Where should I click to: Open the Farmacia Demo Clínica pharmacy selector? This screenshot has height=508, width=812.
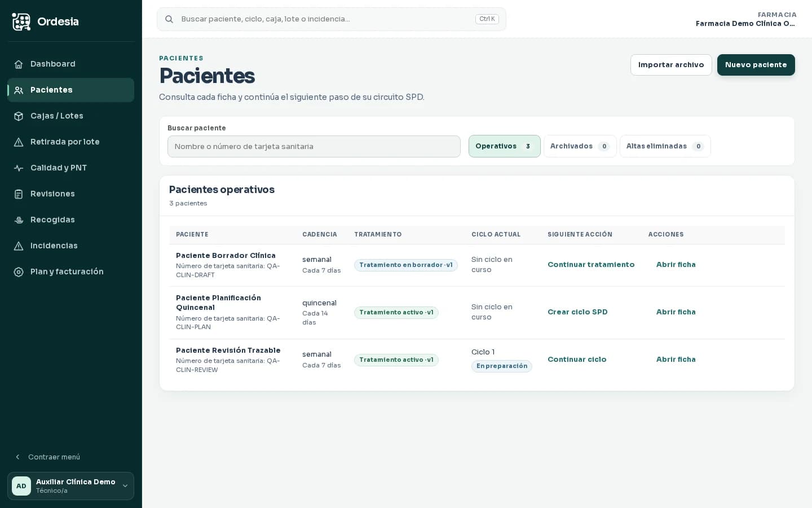pos(745,19)
